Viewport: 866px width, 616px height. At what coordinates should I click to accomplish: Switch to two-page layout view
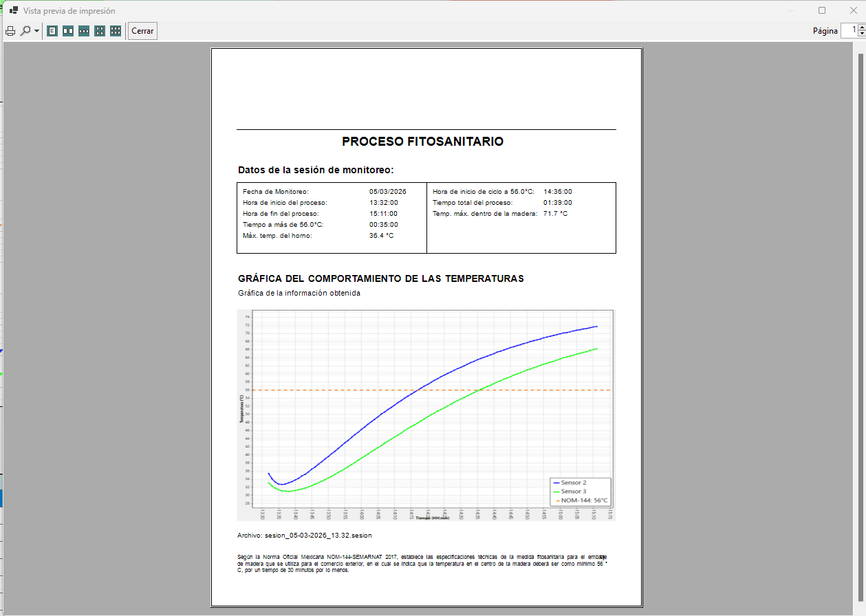point(68,31)
